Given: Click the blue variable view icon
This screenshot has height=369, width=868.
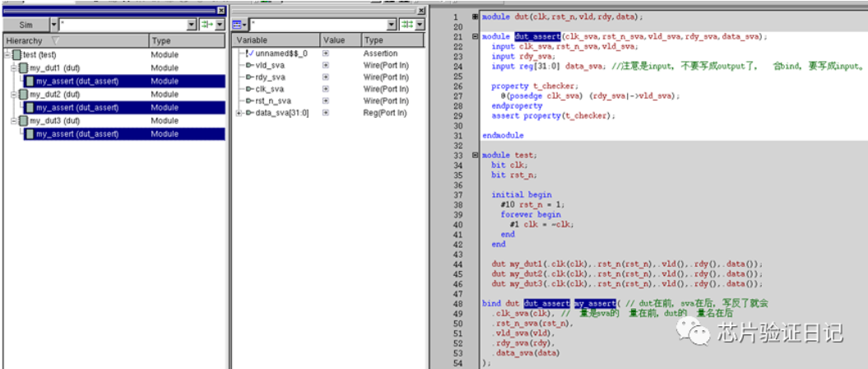Looking at the screenshot, I should pos(237,25).
